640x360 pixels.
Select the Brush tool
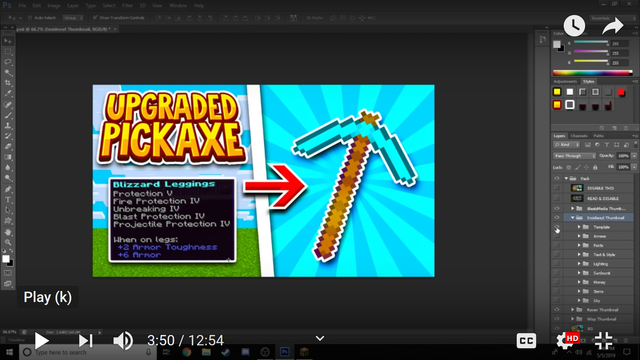[8, 116]
